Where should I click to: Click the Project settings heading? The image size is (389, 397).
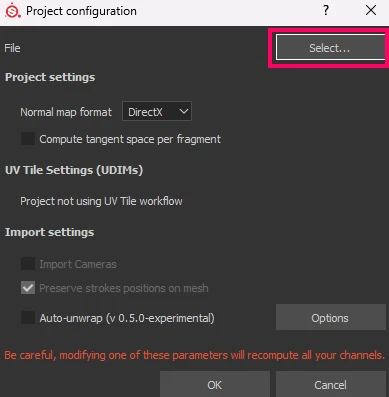(x=50, y=77)
